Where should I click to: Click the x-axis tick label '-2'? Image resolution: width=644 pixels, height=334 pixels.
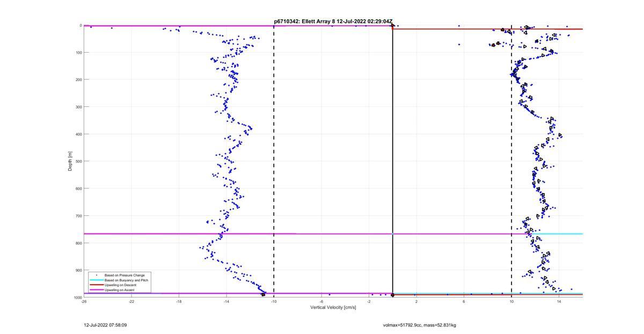369,302
